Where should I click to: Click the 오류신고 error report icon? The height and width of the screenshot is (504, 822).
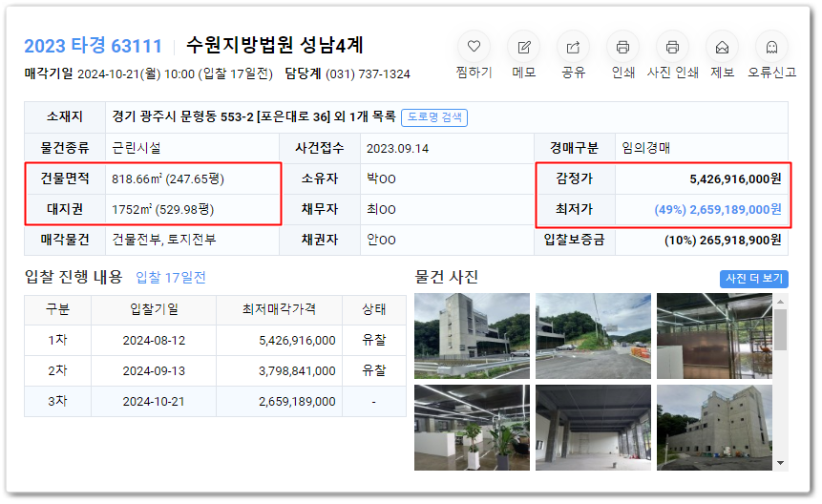pyautogui.click(x=771, y=47)
